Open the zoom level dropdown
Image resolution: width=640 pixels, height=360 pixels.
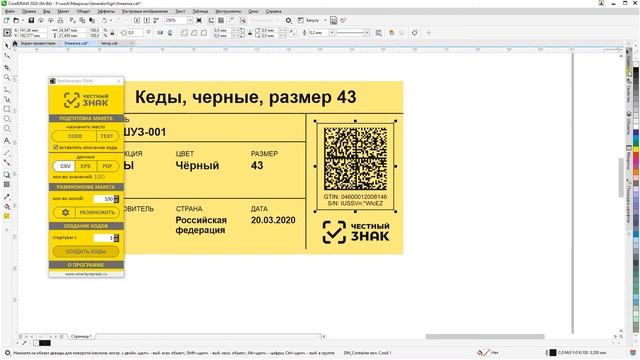[x=190, y=20]
